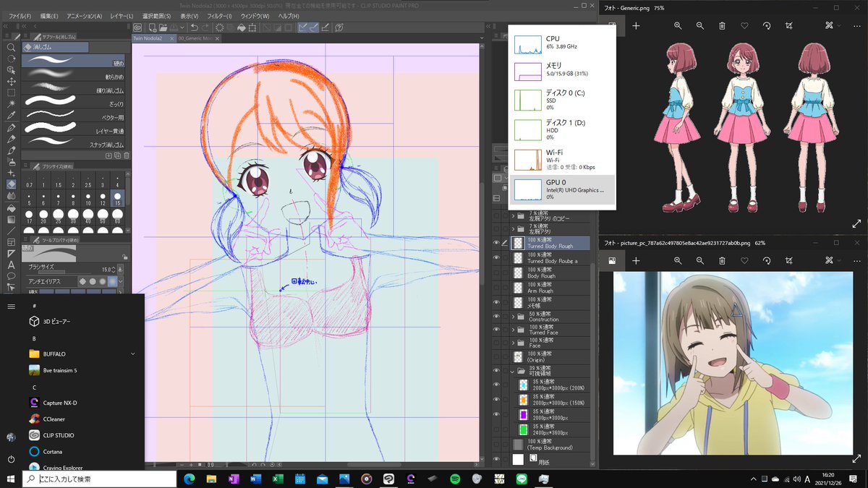Select the Auto select wand tool

click(x=11, y=104)
